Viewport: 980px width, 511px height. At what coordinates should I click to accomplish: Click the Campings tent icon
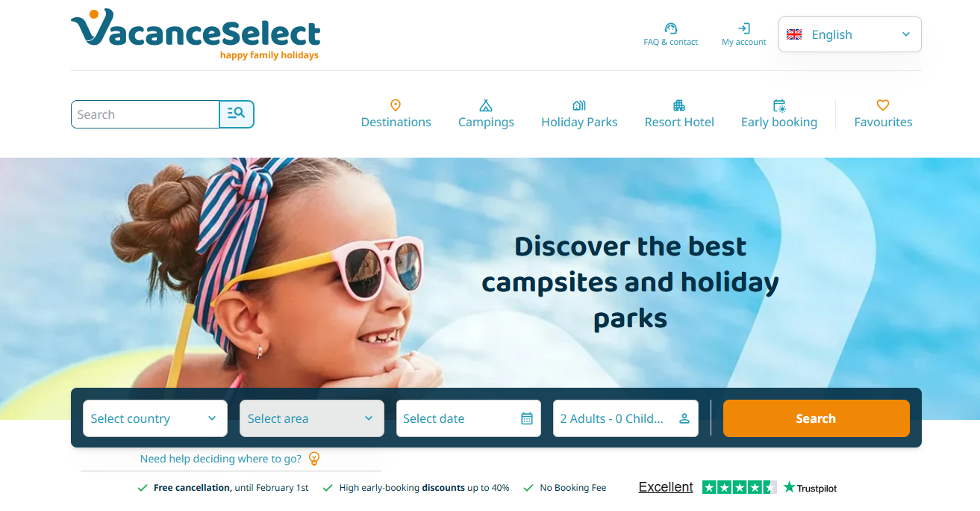(486, 105)
